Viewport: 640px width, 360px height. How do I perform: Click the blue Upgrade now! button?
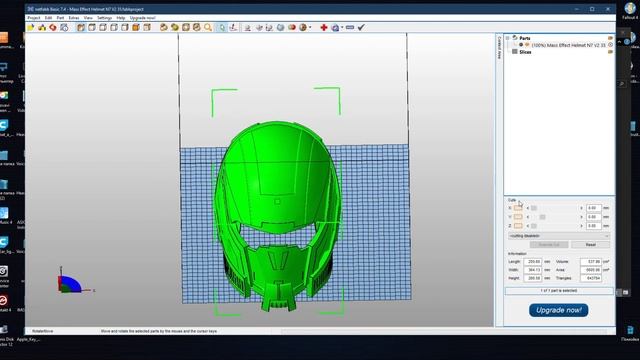(x=558, y=310)
